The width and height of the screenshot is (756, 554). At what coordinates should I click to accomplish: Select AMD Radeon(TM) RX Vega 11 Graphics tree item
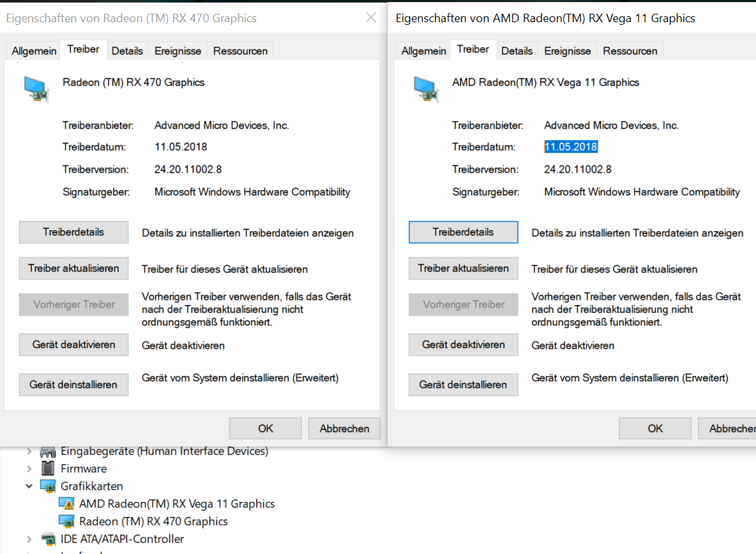[177, 504]
